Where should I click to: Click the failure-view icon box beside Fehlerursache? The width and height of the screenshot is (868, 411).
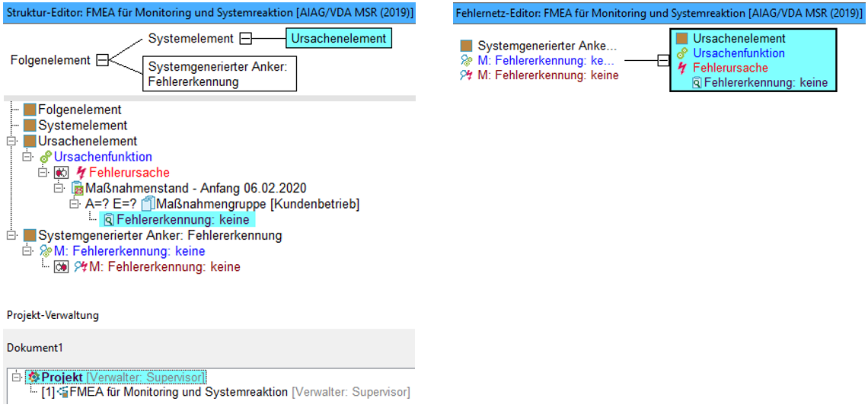(x=61, y=173)
